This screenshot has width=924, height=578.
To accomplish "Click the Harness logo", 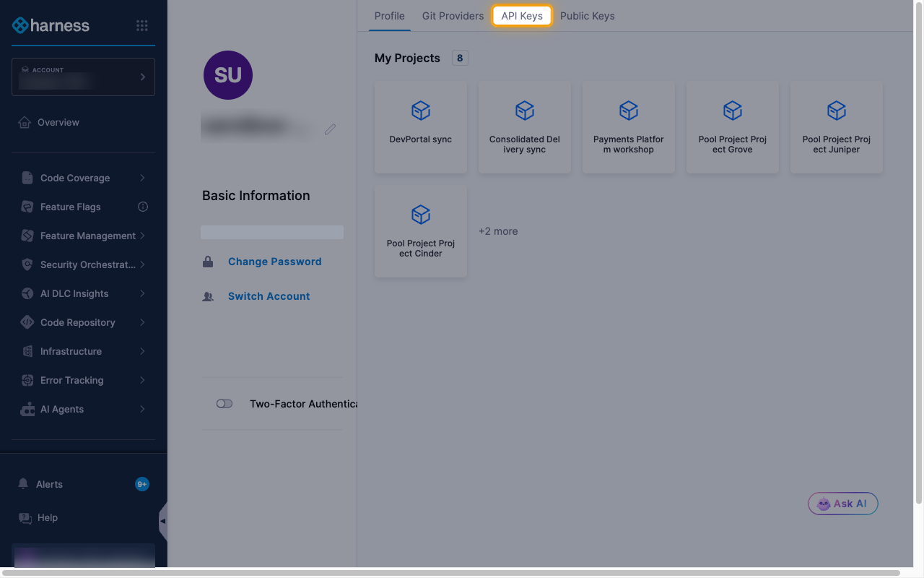I will pos(51,25).
